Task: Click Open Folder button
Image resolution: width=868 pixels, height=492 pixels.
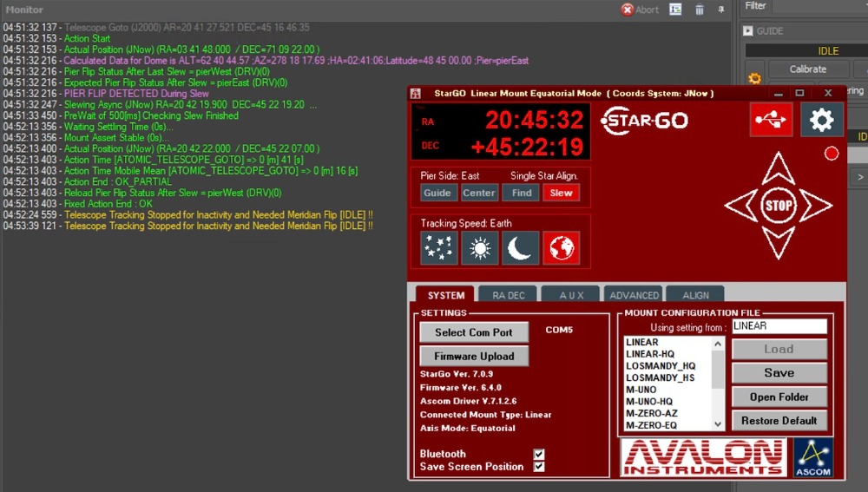Action: (x=779, y=397)
